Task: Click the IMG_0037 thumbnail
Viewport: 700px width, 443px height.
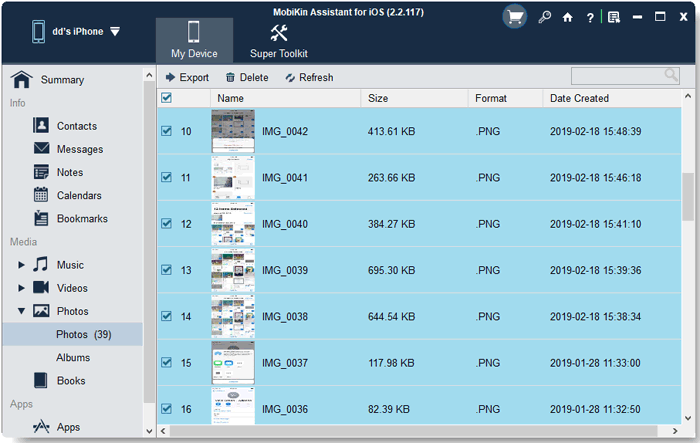Action: pyautogui.click(x=233, y=363)
